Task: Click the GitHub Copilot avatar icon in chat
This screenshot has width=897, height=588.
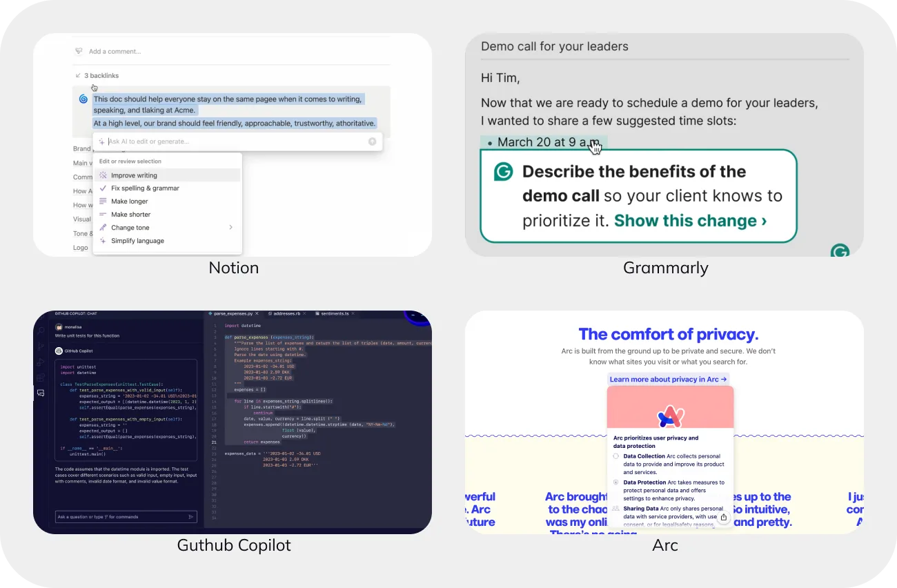Action: (x=59, y=351)
